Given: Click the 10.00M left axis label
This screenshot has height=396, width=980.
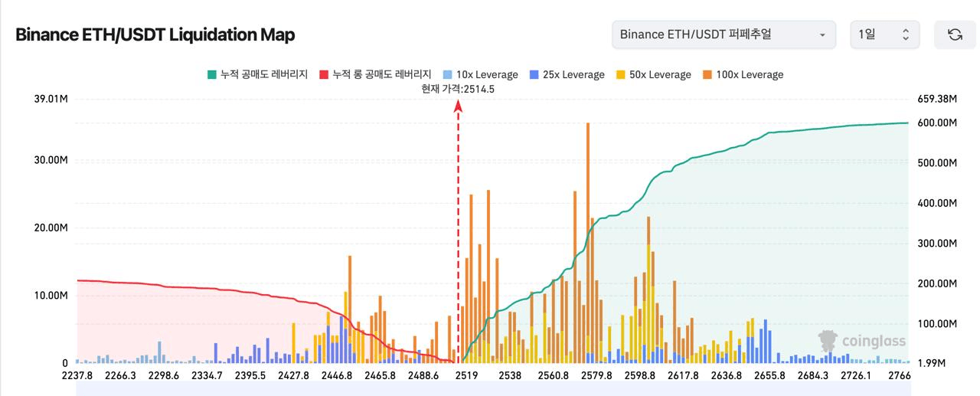Looking at the screenshot, I should pos(50,295).
